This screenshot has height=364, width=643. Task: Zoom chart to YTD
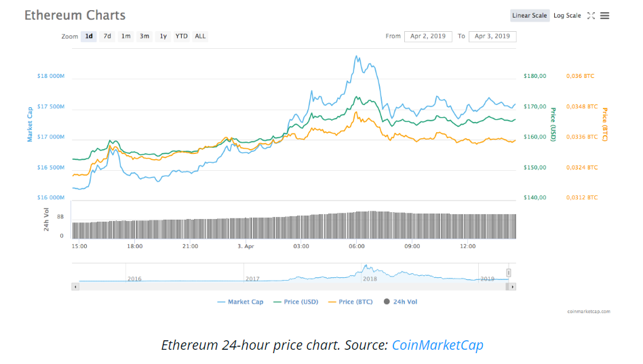[x=182, y=37]
